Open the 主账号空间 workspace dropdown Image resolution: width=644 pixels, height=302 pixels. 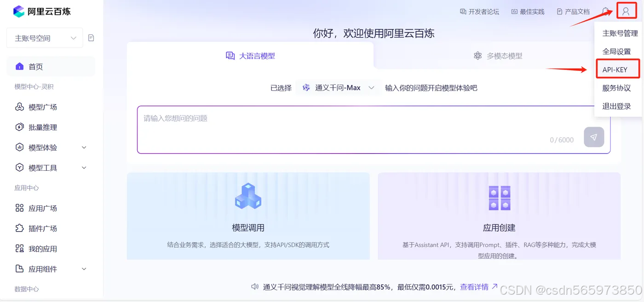click(44, 38)
